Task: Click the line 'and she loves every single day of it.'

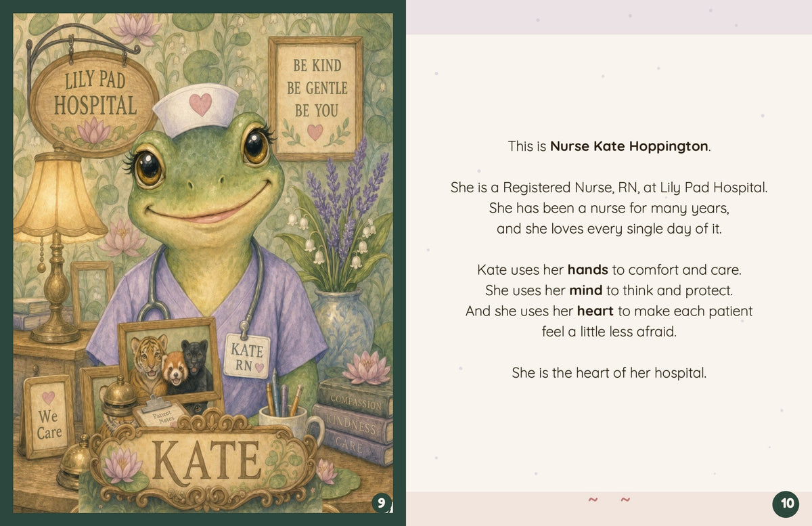Action: coord(609,229)
